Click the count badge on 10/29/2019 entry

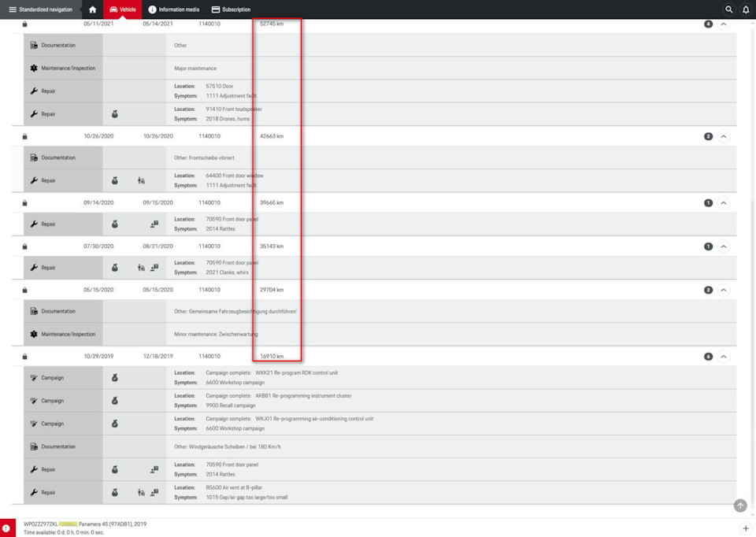[x=708, y=357]
